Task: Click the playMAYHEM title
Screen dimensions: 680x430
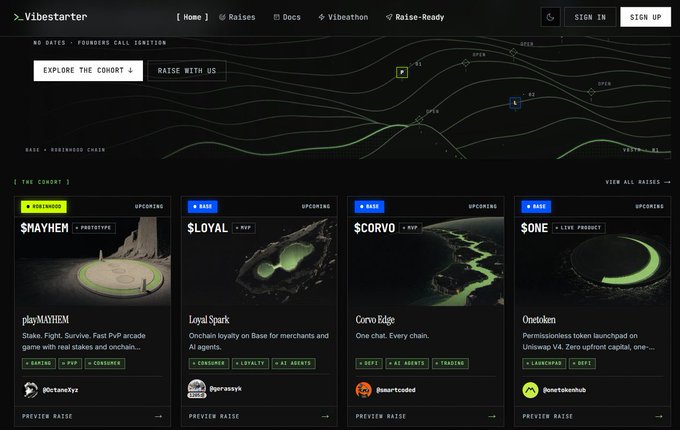Action: [x=46, y=320]
